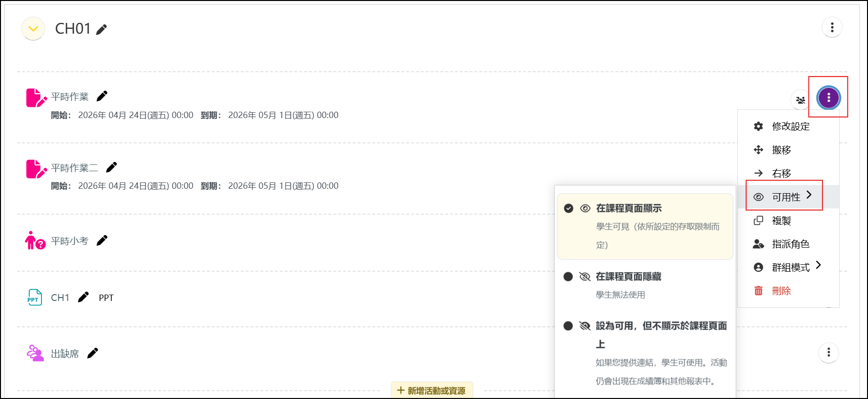Open the CH1 resource link

(x=60, y=298)
